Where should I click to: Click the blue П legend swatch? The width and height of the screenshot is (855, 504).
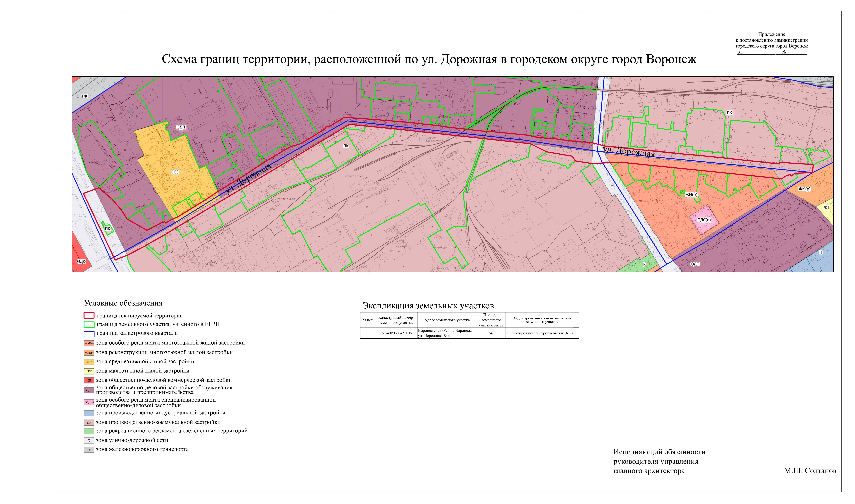(x=89, y=413)
